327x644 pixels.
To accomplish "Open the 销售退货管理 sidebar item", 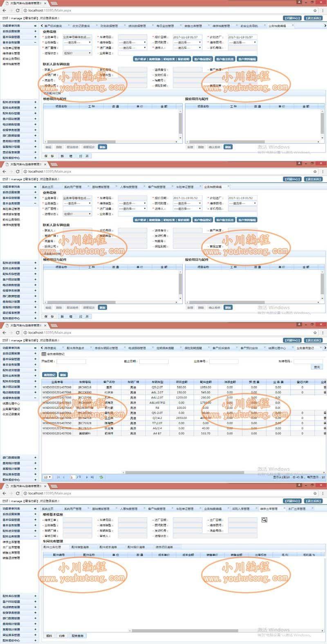I will [11, 558].
